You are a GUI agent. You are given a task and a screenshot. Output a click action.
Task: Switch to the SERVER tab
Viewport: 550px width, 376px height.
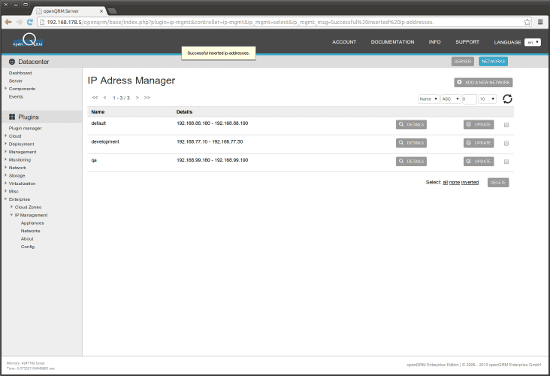[463, 61]
